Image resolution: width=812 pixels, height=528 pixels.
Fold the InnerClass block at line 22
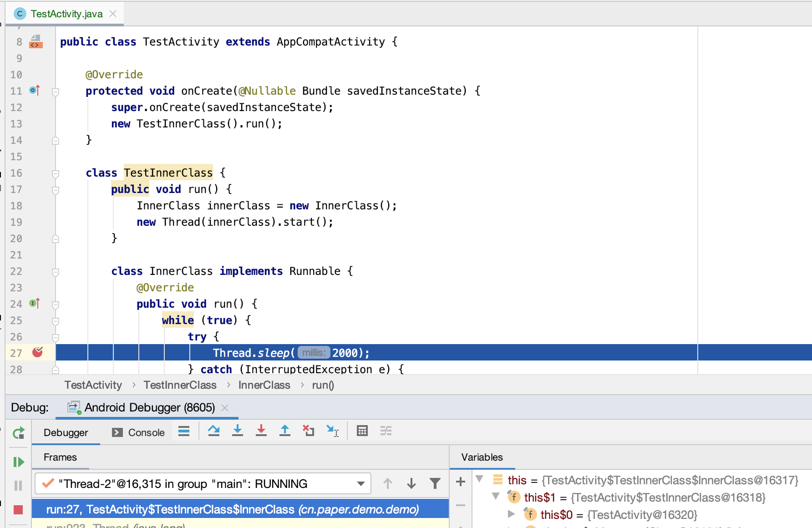(56, 272)
